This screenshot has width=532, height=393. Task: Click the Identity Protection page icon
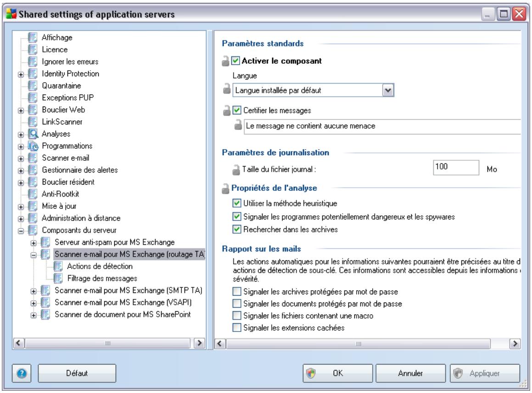pos(33,73)
